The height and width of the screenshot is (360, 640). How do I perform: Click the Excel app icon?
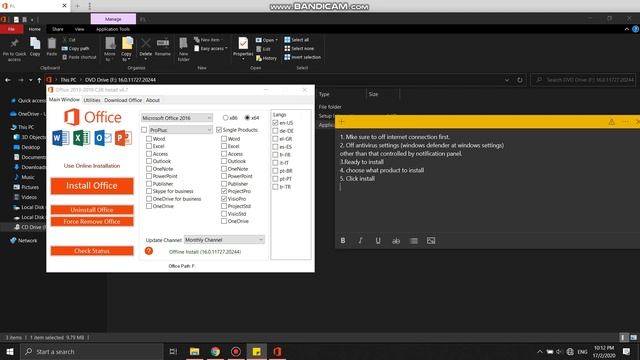(x=82, y=138)
